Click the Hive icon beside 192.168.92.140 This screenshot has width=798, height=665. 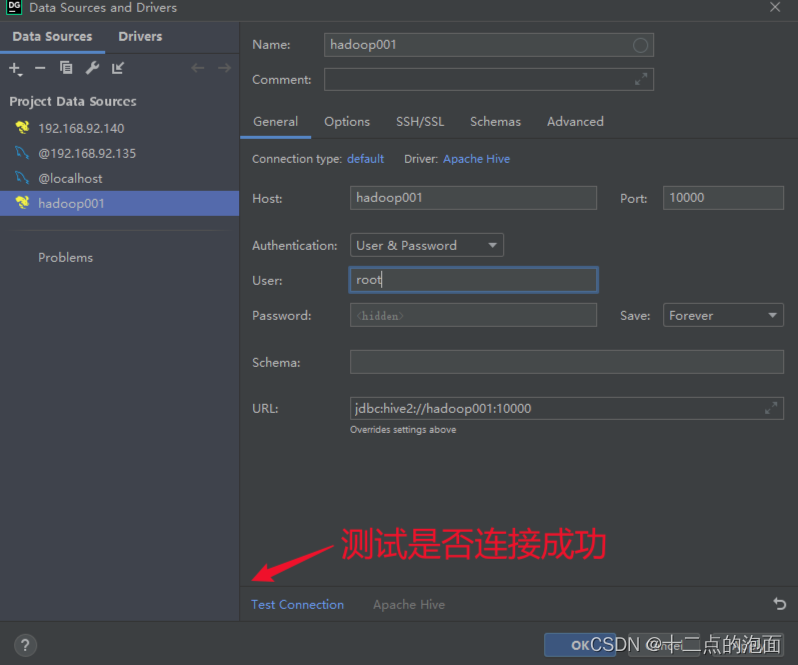click(x=22, y=127)
